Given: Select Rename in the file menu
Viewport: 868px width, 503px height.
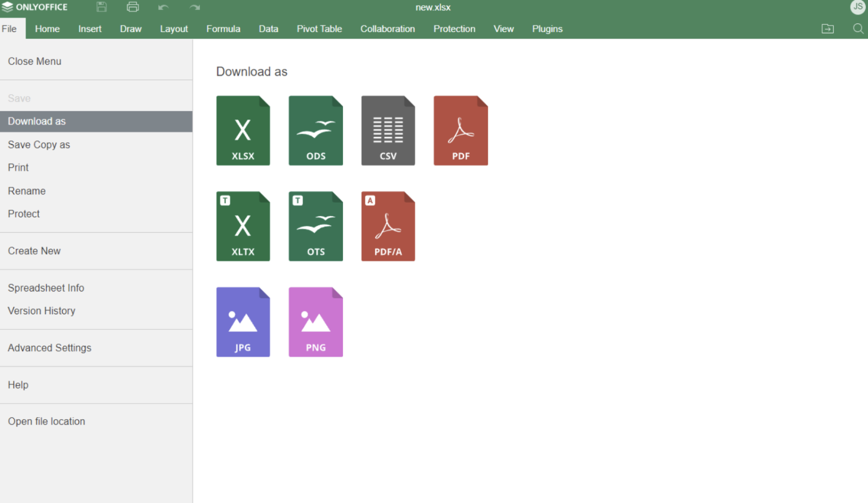Looking at the screenshot, I should 96,190.
